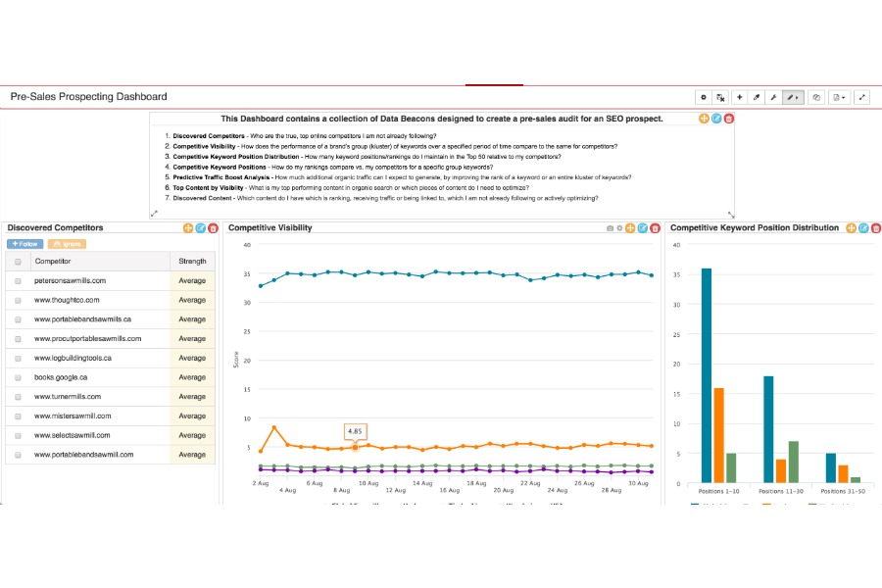This screenshot has height=588, width=882.
Task: Open the export format dropdown arrow in the toolbar
Action: [x=843, y=97]
